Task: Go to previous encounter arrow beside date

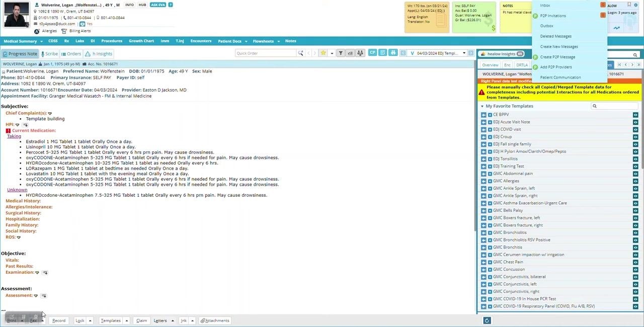Action: coord(403,53)
